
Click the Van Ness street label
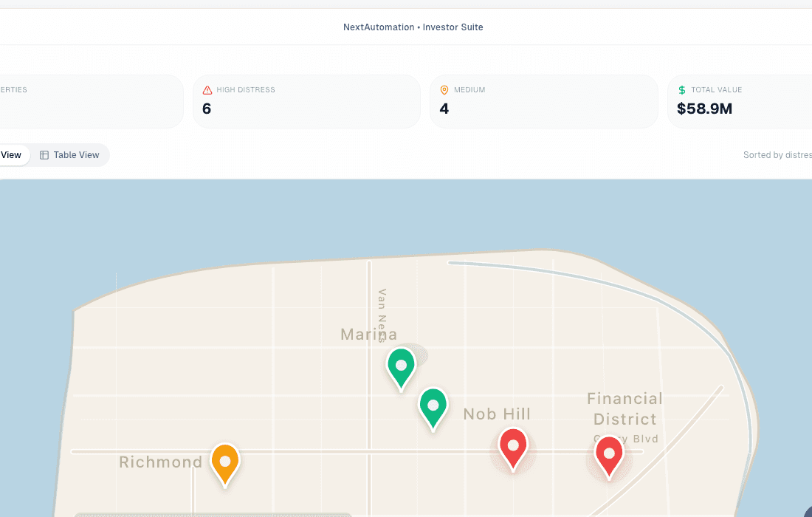click(x=382, y=315)
